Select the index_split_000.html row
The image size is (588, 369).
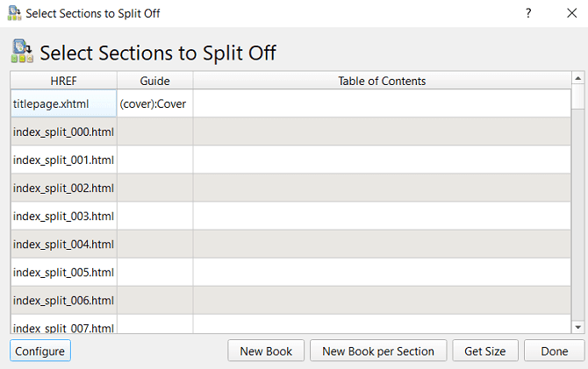(64, 131)
